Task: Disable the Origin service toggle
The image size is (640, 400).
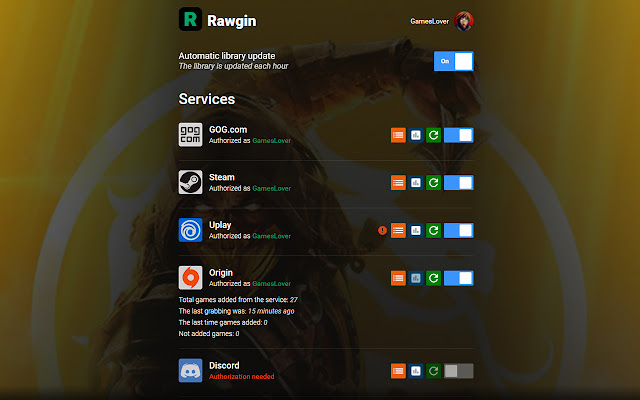Action: tap(459, 278)
